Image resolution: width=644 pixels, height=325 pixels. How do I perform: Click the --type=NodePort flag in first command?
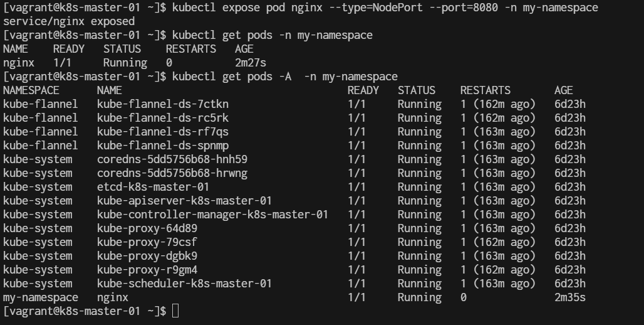coord(376,8)
